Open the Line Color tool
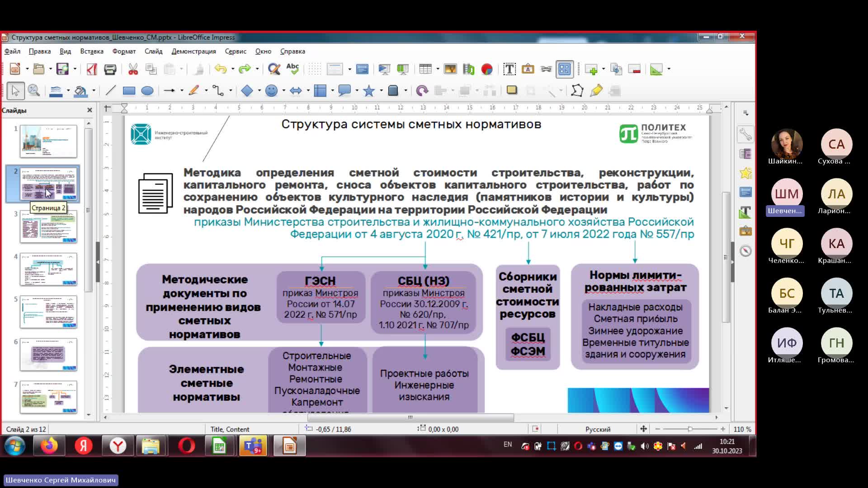 point(56,91)
